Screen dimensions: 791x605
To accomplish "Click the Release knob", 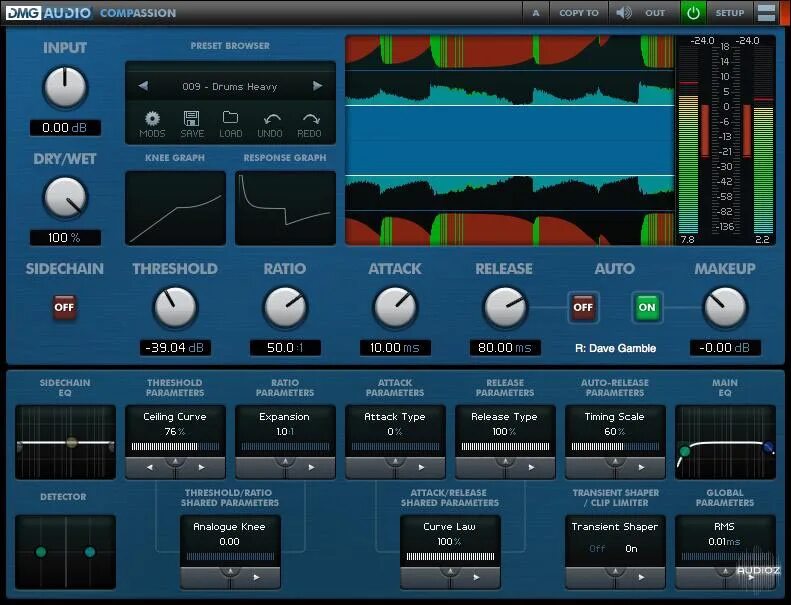I will (505, 307).
